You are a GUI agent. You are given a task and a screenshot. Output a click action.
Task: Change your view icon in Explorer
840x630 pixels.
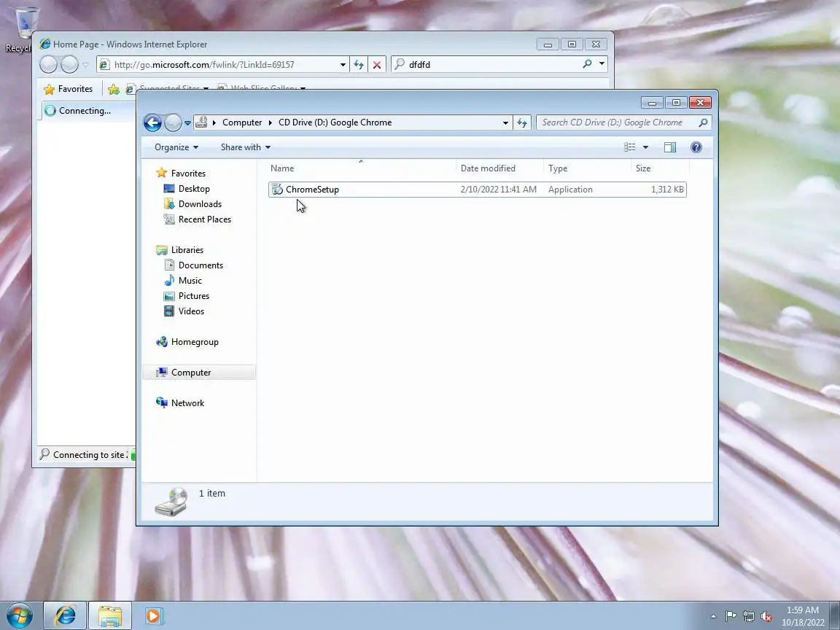(630, 147)
